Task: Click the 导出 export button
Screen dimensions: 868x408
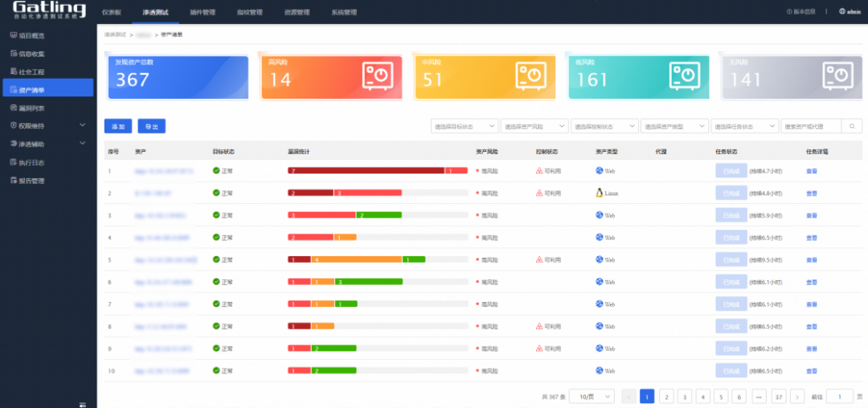Action: tap(151, 126)
